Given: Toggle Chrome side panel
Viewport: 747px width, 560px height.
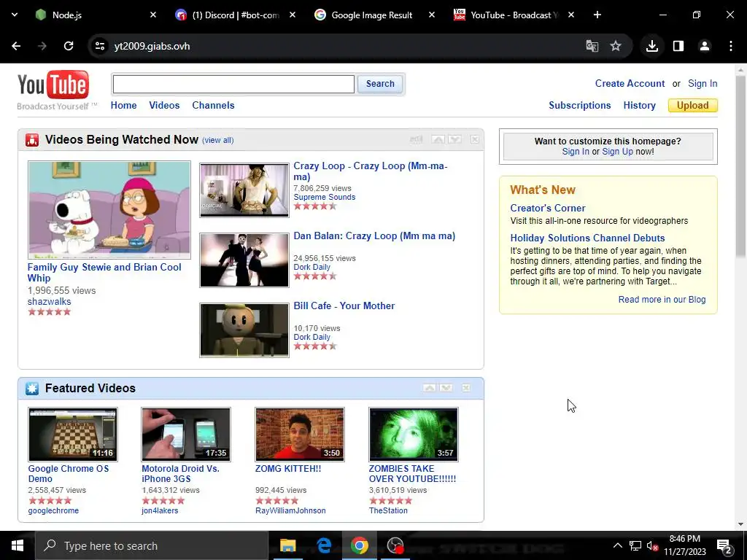Looking at the screenshot, I should [x=678, y=46].
